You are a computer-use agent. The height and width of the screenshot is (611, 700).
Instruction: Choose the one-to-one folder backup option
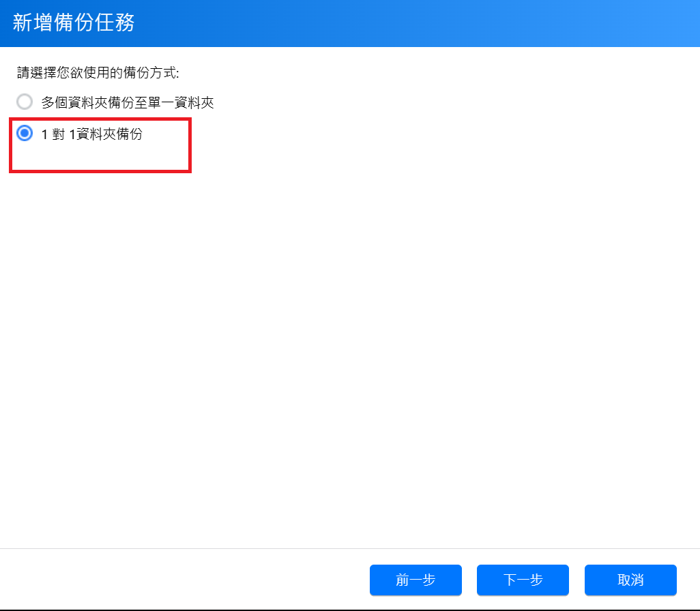coord(25,133)
